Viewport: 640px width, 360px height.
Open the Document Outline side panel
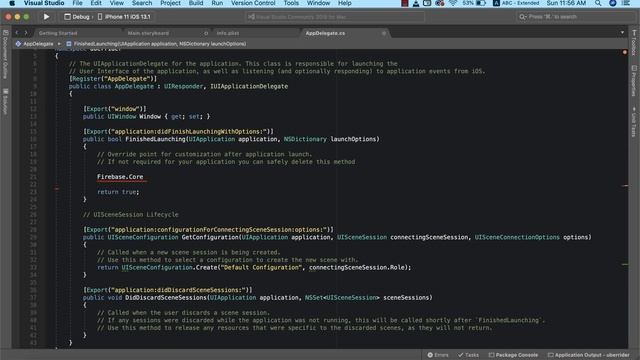click(5, 55)
